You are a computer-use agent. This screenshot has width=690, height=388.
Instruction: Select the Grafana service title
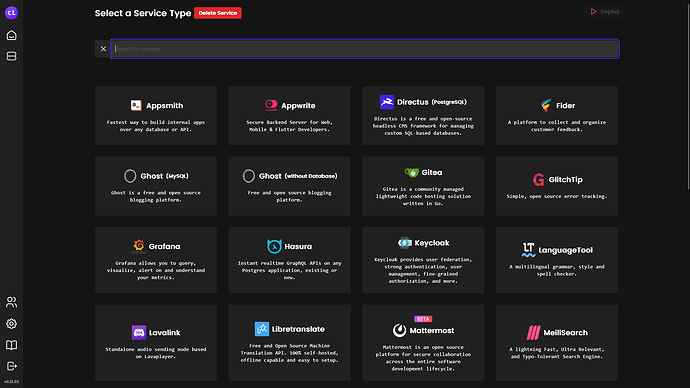pyautogui.click(x=165, y=246)
